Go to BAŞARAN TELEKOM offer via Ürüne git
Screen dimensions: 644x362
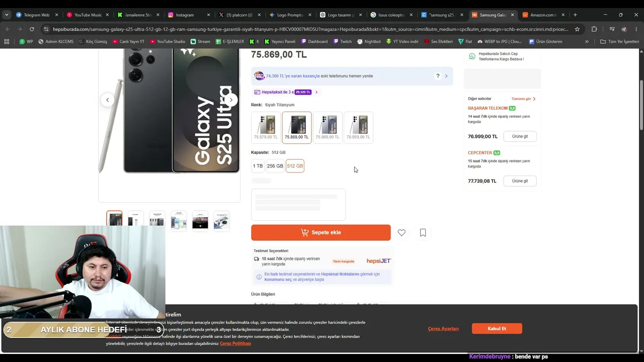520,136
